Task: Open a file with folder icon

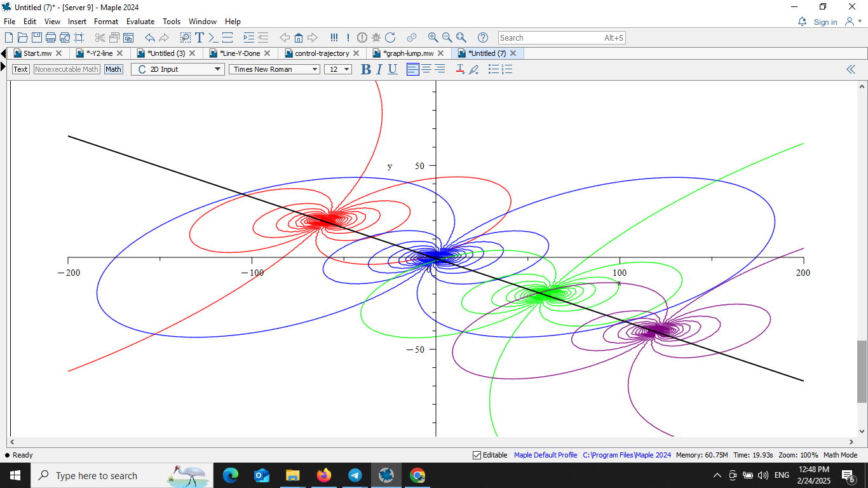Action: coord(22,37)
